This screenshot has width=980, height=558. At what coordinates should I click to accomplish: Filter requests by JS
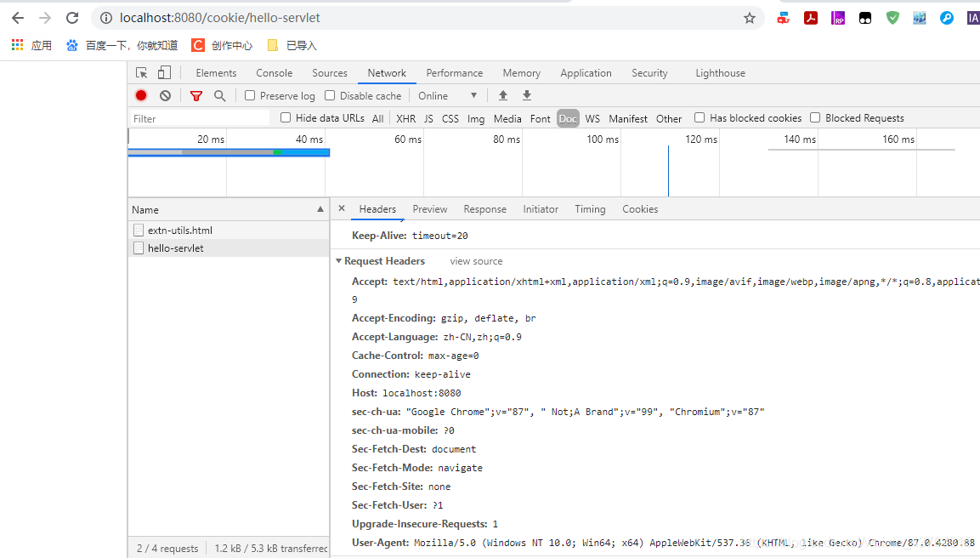(428, 118)
